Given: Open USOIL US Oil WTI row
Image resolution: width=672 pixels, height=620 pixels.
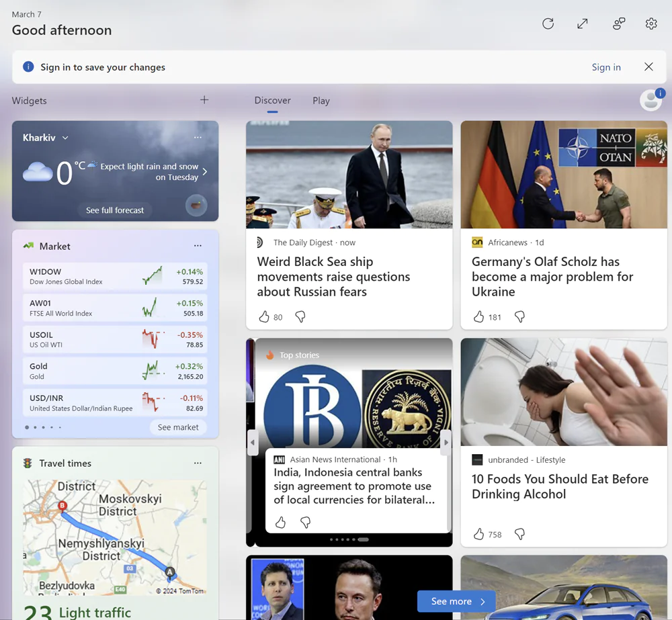Looking at the screenshot, I should pos(115,339).
